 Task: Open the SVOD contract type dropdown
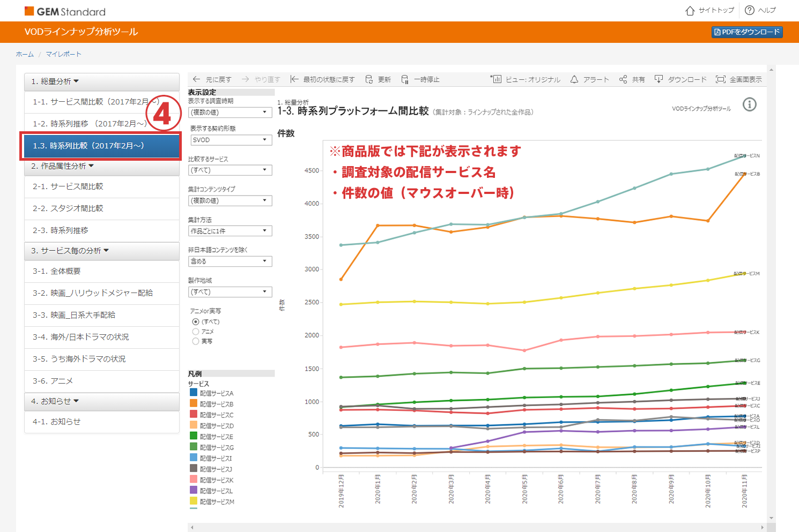pyautogui.click(x=231, y=140)
